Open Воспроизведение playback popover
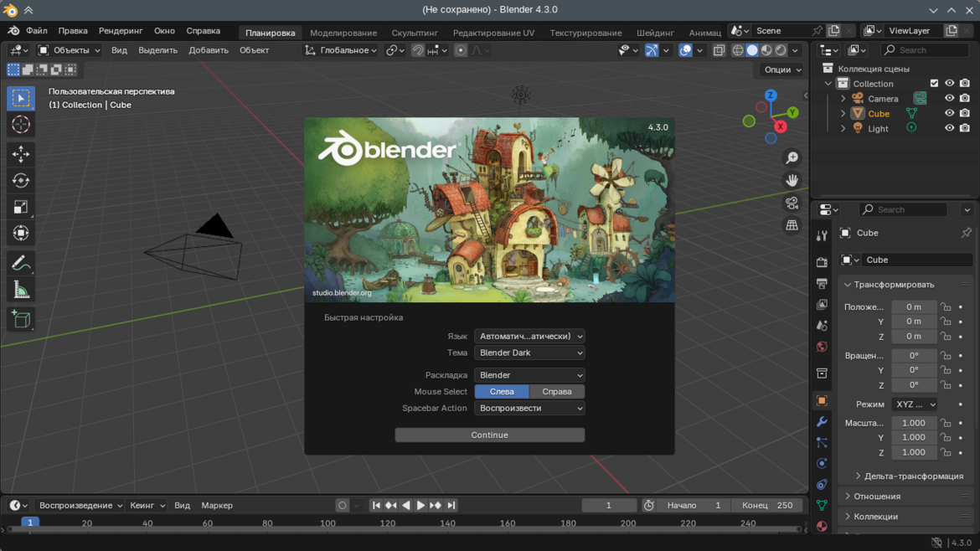The image size is (980, 551). (80, 506)
